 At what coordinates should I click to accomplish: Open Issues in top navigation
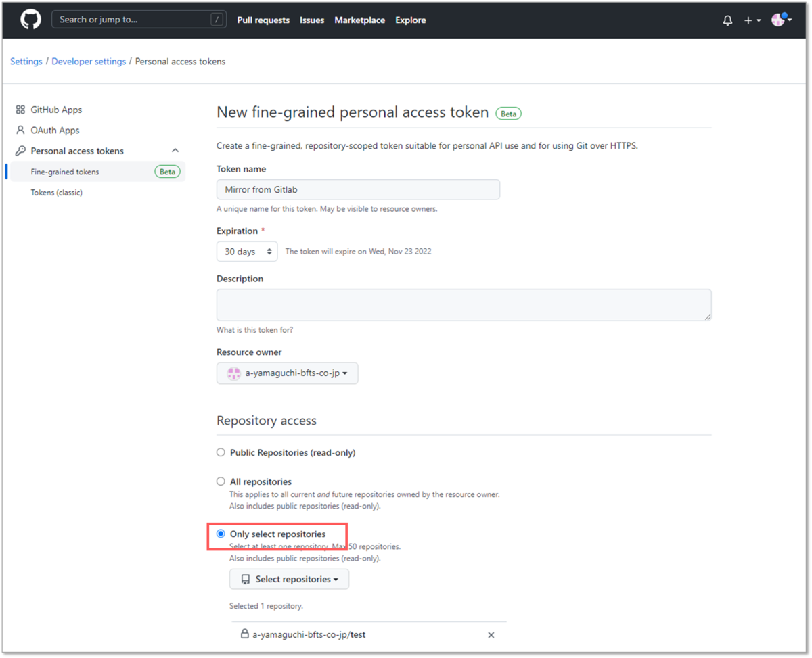pyautogui.click(x=312, y=20)
